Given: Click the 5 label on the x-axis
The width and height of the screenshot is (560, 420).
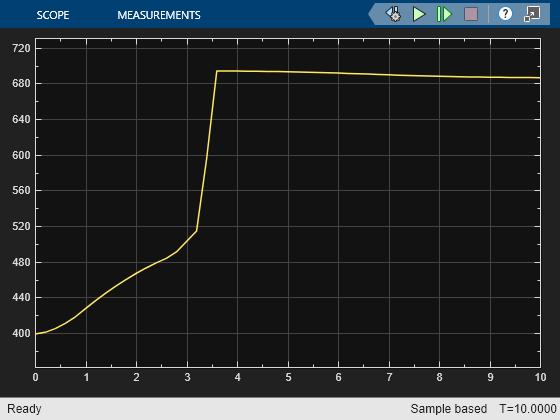Looking at the screenshot, I should [288, 377].
